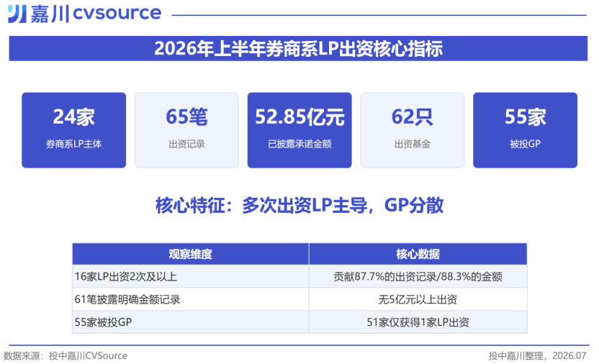599x364 pixels.
Task: Click the 数据来源 投中嘉川CVSource footer text
Action: click(66, 355)
